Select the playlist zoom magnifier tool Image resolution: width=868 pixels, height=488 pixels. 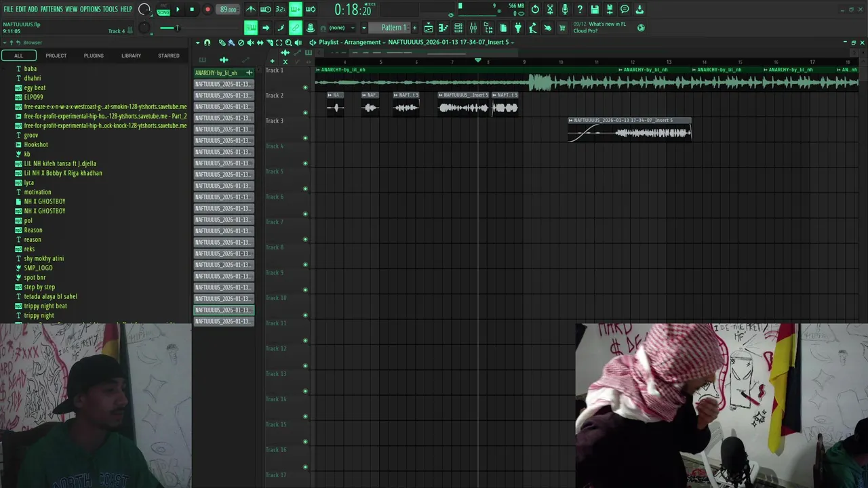click(x=288, y=43)
